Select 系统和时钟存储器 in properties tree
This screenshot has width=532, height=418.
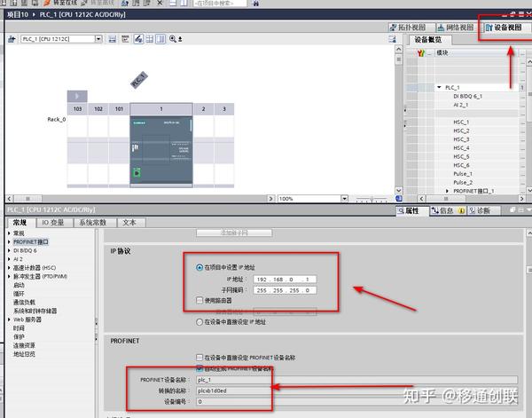35,311
